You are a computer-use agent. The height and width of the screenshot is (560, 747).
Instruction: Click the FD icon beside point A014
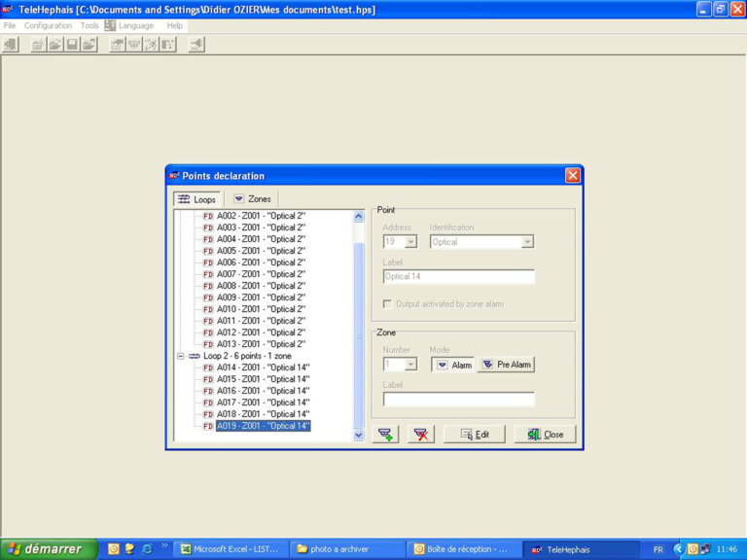click(x=208, y=367)
